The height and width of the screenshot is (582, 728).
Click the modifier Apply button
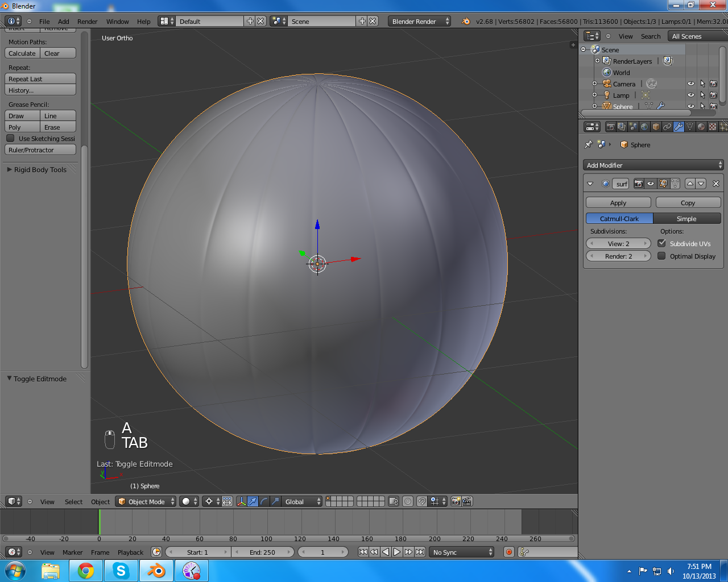(618, 202)
